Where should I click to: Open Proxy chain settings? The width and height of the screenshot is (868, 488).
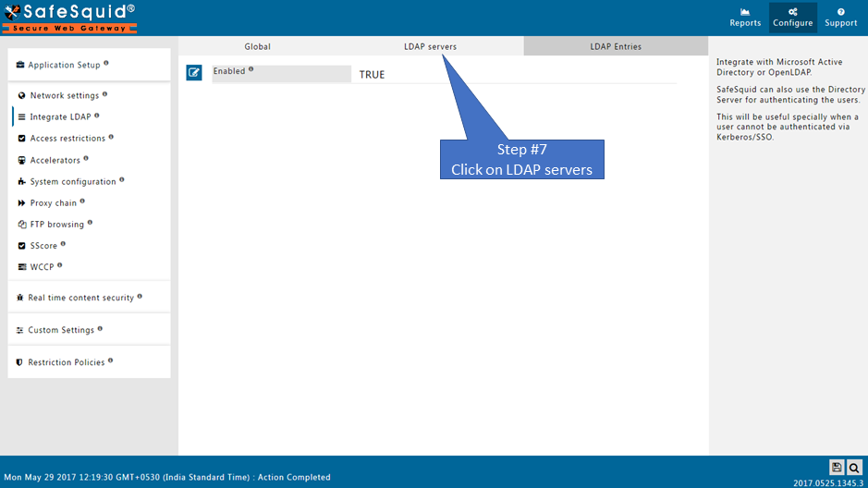[x=53, y=202]
